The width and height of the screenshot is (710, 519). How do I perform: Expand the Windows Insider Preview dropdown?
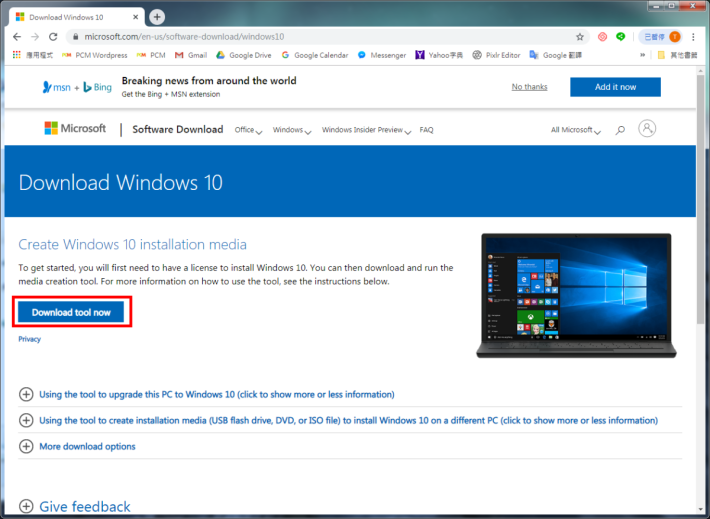pyautogui.click(x=366, y=130)
